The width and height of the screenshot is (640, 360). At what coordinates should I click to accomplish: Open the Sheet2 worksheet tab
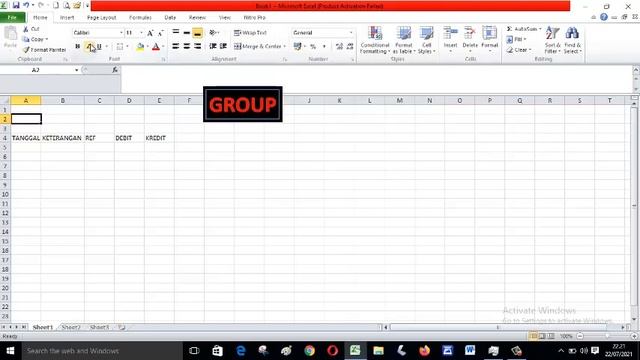(x=71, y=327)
